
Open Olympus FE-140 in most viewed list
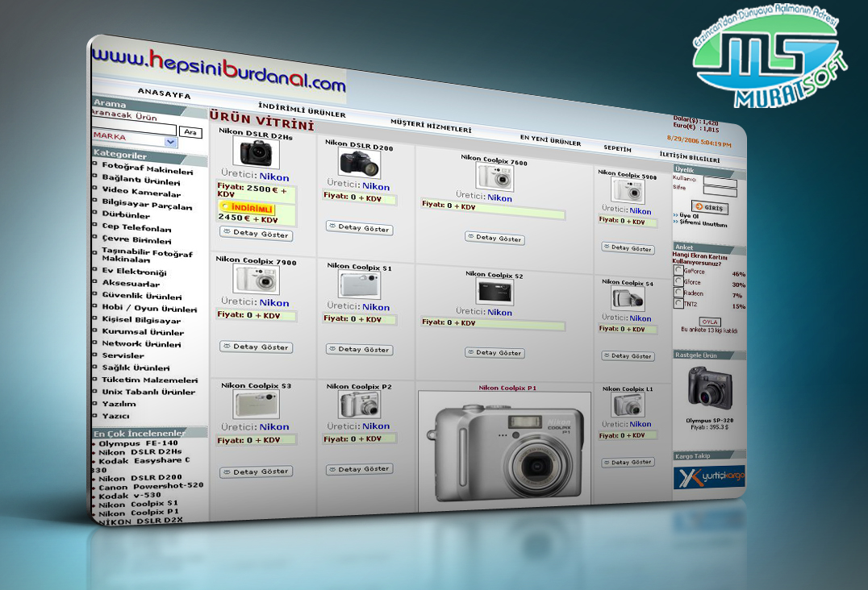pos(139,443)
